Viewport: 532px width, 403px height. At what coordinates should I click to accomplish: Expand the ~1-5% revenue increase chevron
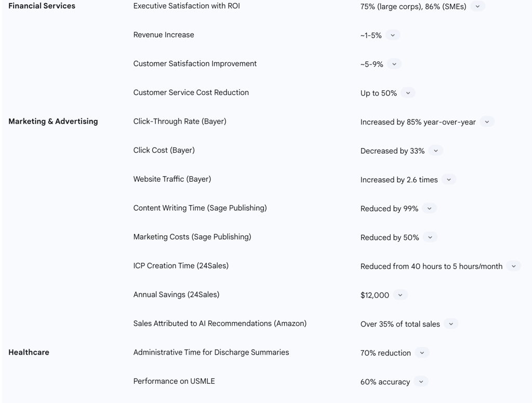tap(393, 35)
